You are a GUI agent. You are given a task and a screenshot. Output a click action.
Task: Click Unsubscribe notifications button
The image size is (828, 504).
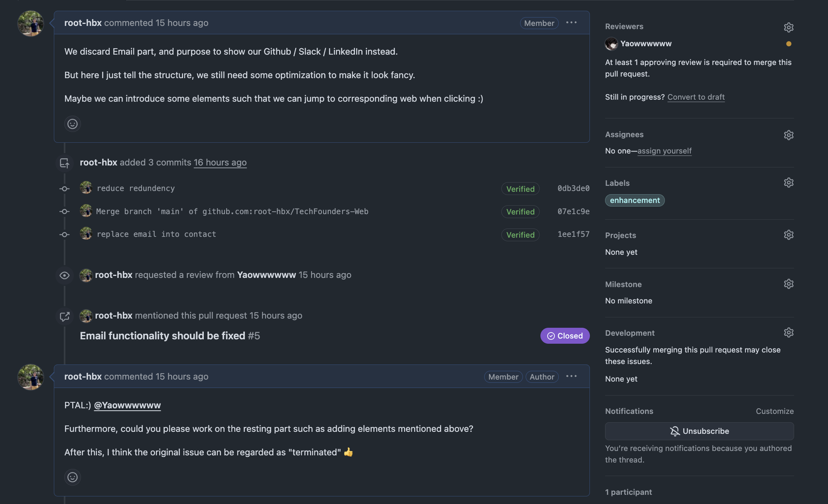(x=699, y=431)
